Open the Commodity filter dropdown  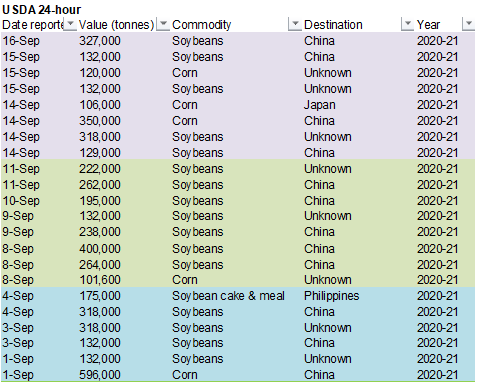coord(295,24)
